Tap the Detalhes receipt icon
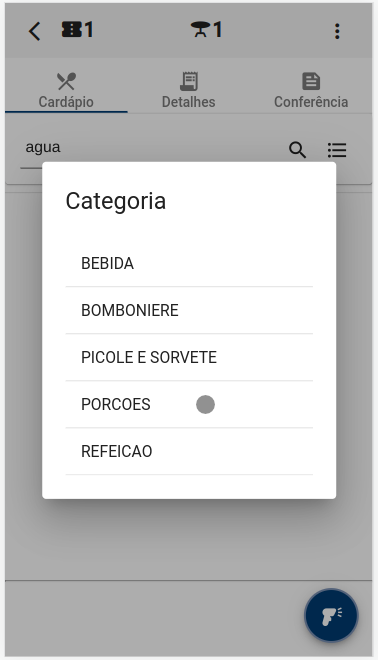 tap(189, 81)
